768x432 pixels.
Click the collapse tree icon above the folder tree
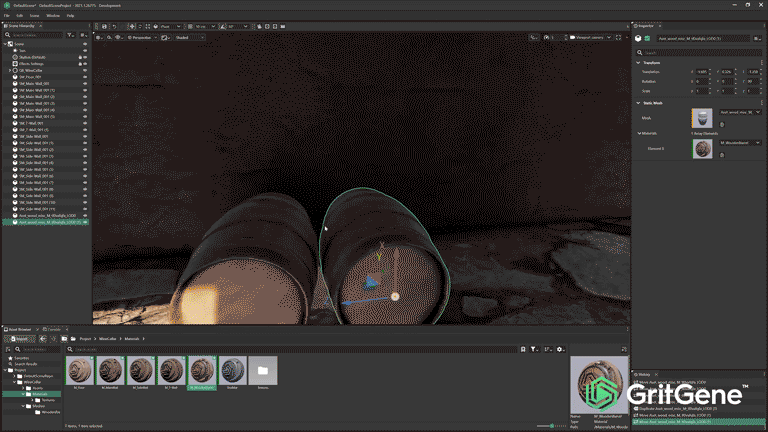click(x=8, y=349)
